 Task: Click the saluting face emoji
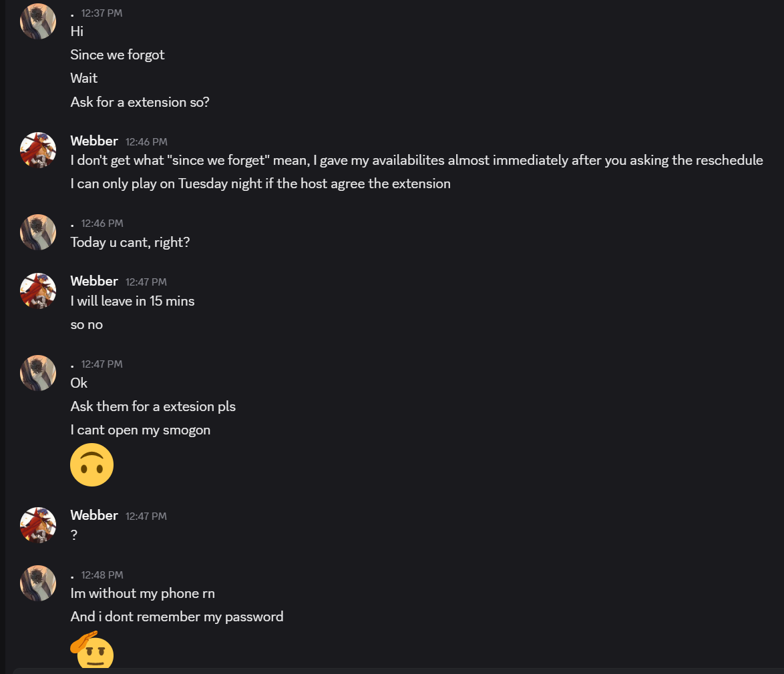[x=92, y=649]
